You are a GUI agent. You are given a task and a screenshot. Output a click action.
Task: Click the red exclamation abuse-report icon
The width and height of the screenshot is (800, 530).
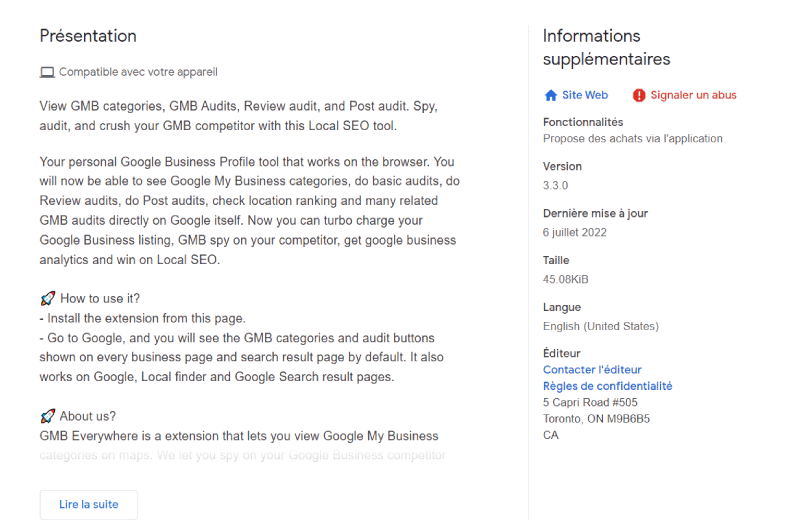click(x=639, y=95)
